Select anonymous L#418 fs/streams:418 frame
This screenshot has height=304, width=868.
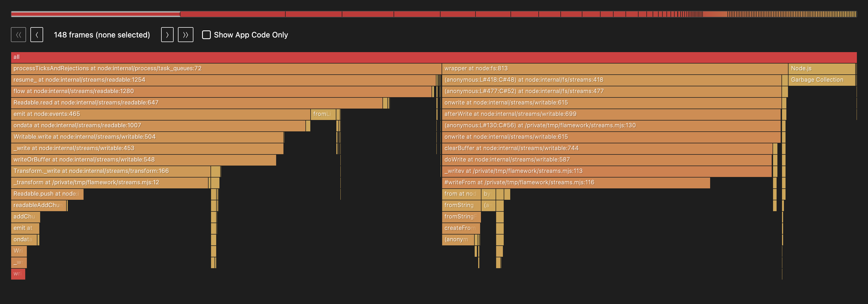[x=612, y=80]
